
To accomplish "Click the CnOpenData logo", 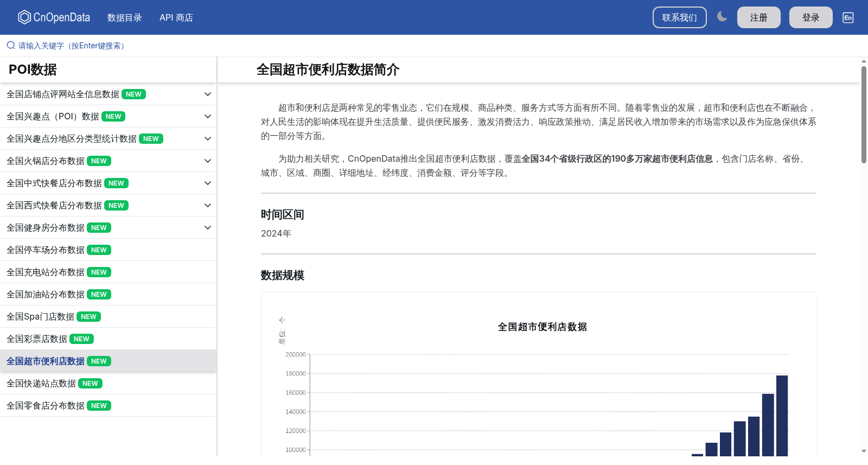I will click(54, 17).
